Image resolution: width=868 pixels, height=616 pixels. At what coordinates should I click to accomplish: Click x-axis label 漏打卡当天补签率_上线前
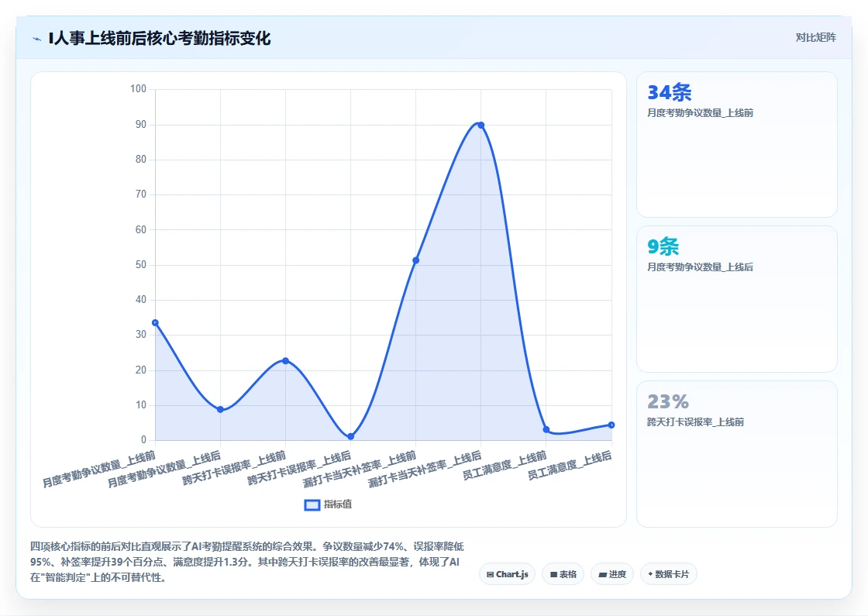pos(360,470)
